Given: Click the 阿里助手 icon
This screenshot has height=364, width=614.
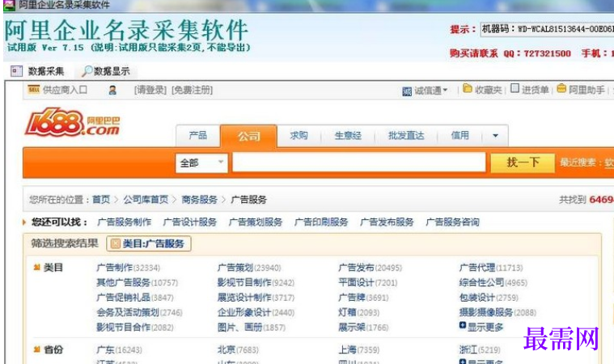Looking at the screenshot, I should (561, 88).
